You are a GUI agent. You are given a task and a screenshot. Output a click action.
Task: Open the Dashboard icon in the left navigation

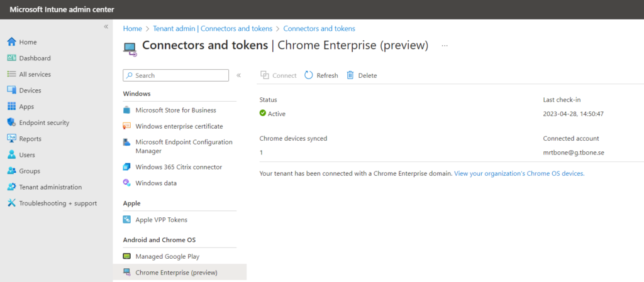[11, 58]
